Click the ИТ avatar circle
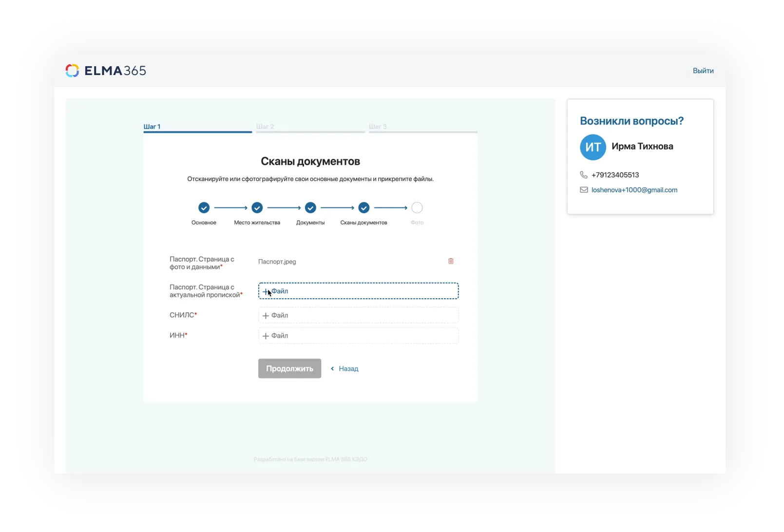 tap(593, 147)
